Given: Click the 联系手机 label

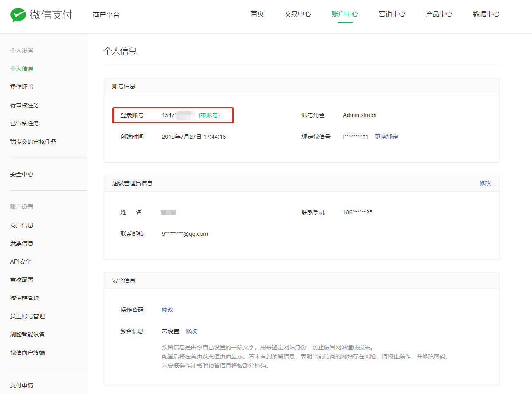Looking at the screenshot, I should click(x=313, y=212).
